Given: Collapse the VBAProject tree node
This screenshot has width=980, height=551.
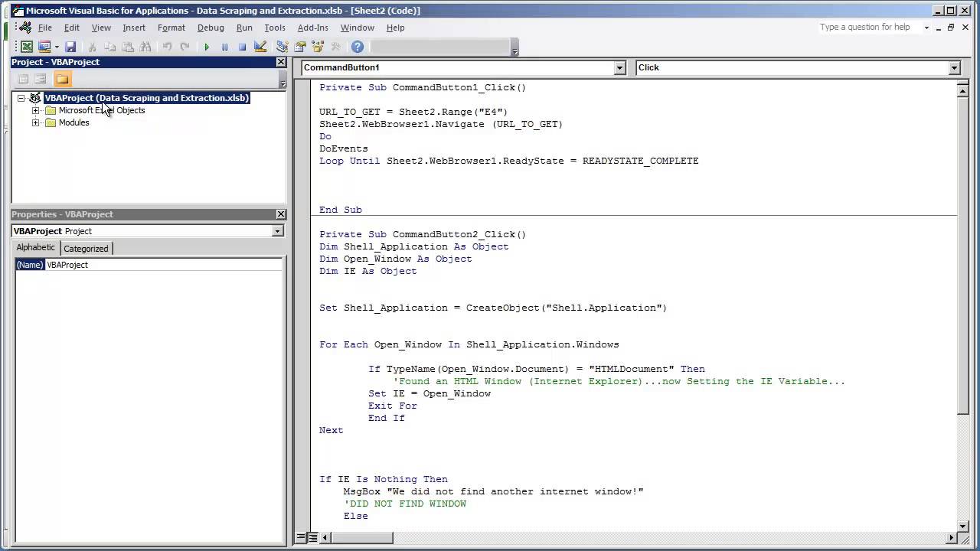Looking at the screenshot, I should 21,98.
